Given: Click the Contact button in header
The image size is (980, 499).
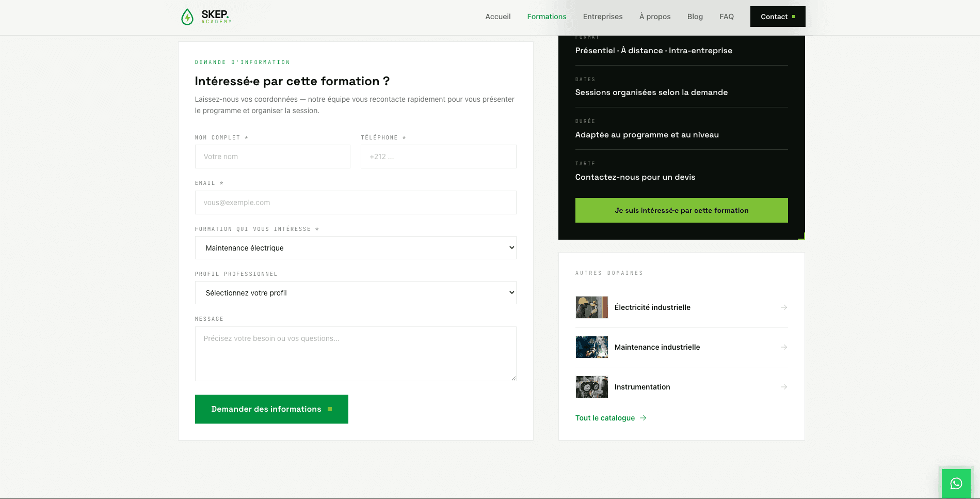Looking at the screenshot, I should pyautogui.click(x=778, y=17).
